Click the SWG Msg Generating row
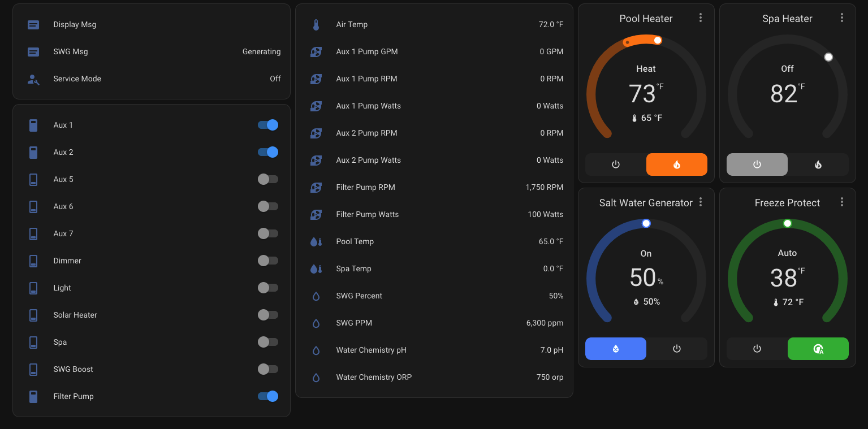The height and width of the screenshot is (429, 868). pos(152,51)
